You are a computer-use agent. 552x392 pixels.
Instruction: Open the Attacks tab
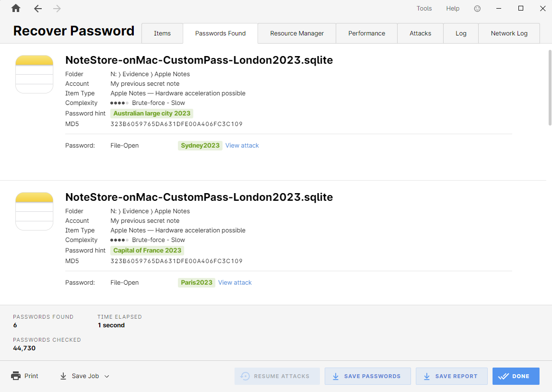coord(420,34)
